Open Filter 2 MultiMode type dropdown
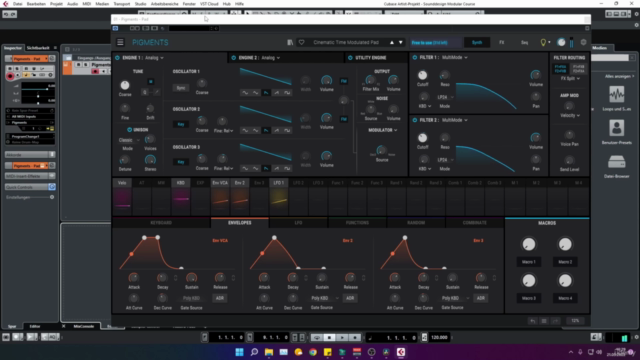 (x=455, y=120)
